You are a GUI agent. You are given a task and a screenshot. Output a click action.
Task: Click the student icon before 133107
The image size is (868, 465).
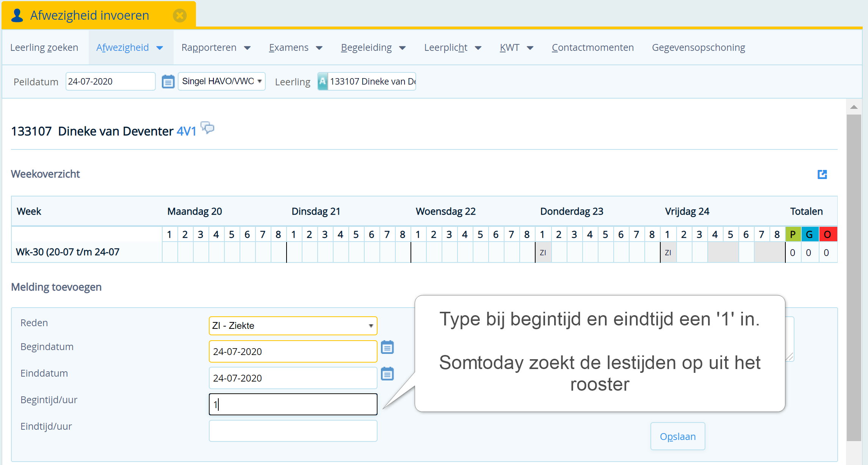(x=323, y=82)
